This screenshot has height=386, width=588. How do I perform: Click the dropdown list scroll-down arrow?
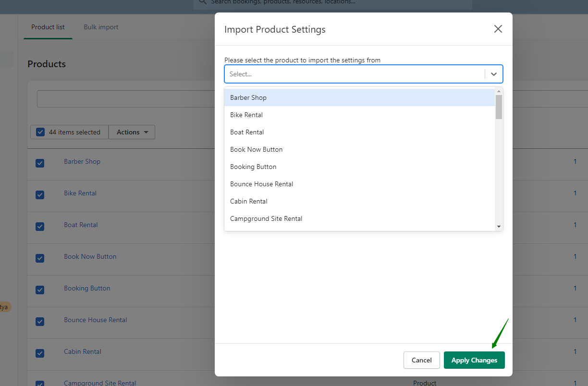coord(499,227)
